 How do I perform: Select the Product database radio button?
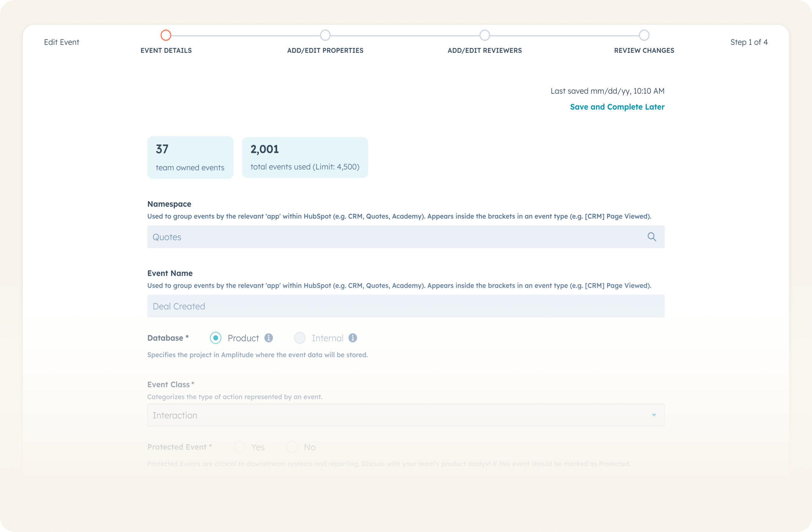pyautogui.click(x=216, y=338)
